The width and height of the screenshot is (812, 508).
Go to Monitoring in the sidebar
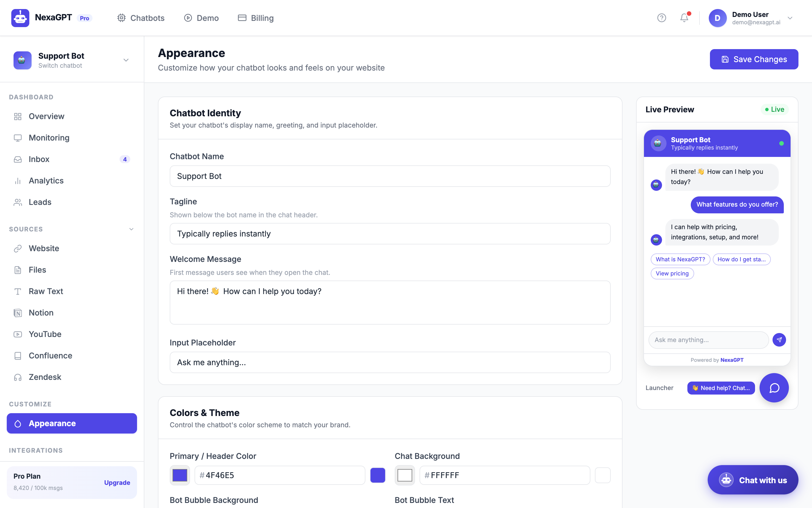coord(72,138)
